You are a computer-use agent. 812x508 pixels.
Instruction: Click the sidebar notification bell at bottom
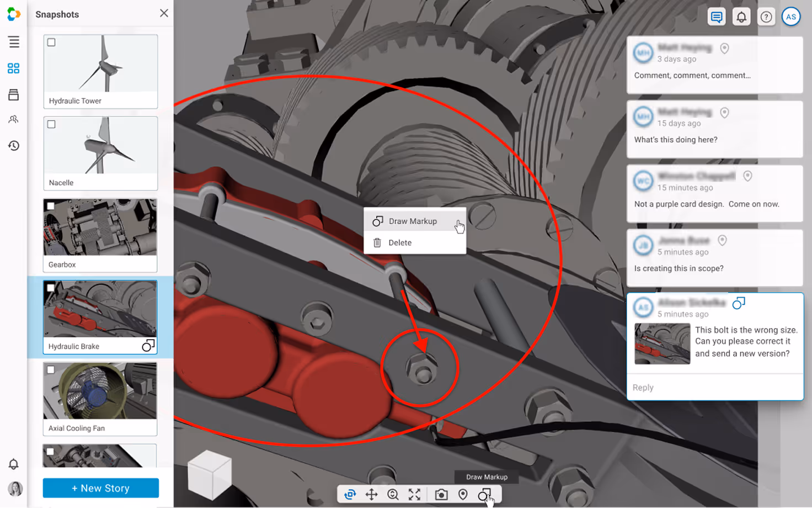coord(14,464)
